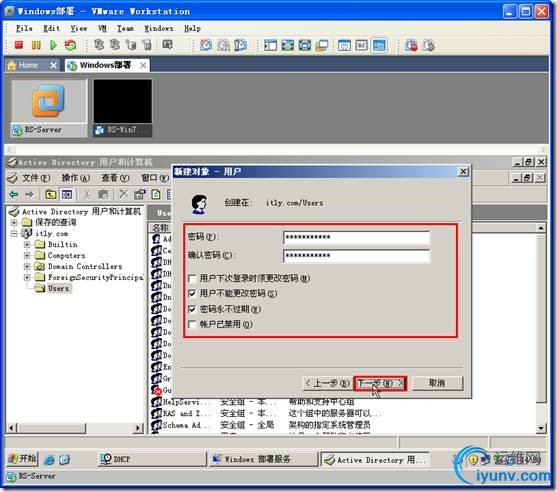This screenshot has width=557, height=492.
Task: Expand the 保存的查询 tree node
Action: point(14,222)
